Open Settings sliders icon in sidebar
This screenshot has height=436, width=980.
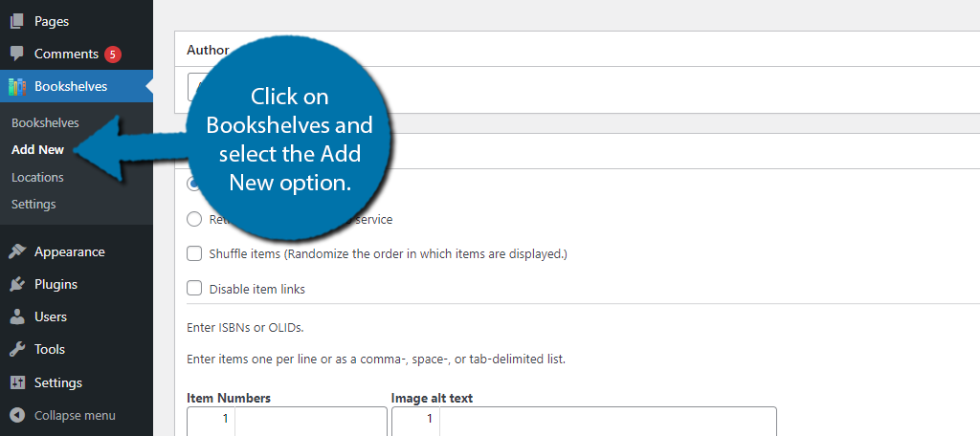pos(17,382)
